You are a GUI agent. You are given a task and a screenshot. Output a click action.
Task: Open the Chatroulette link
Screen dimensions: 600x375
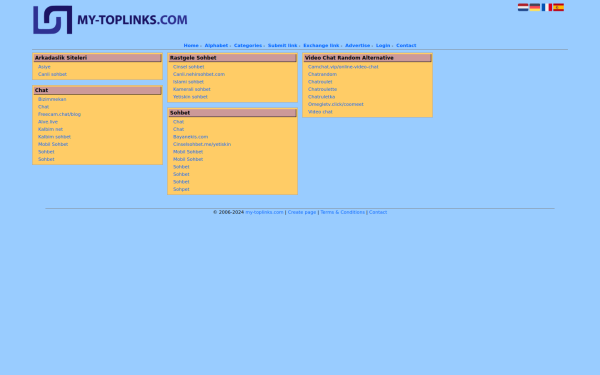[322, 90]
